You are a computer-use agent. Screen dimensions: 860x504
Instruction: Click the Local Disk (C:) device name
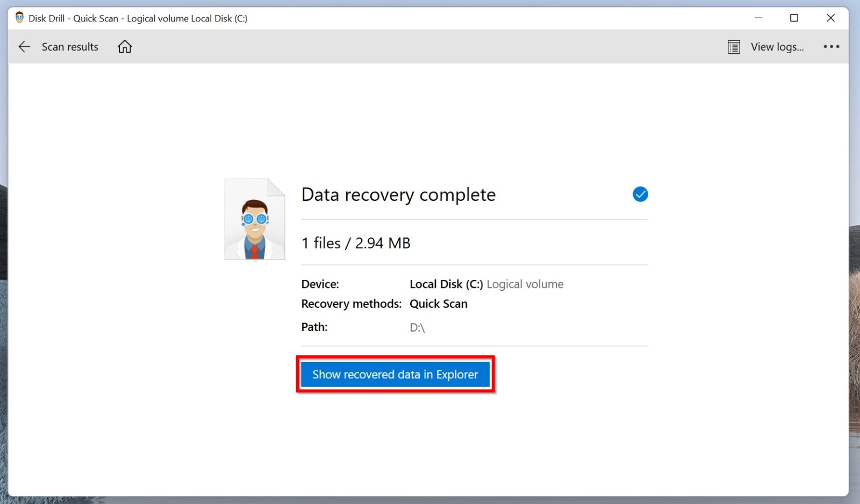446,284
